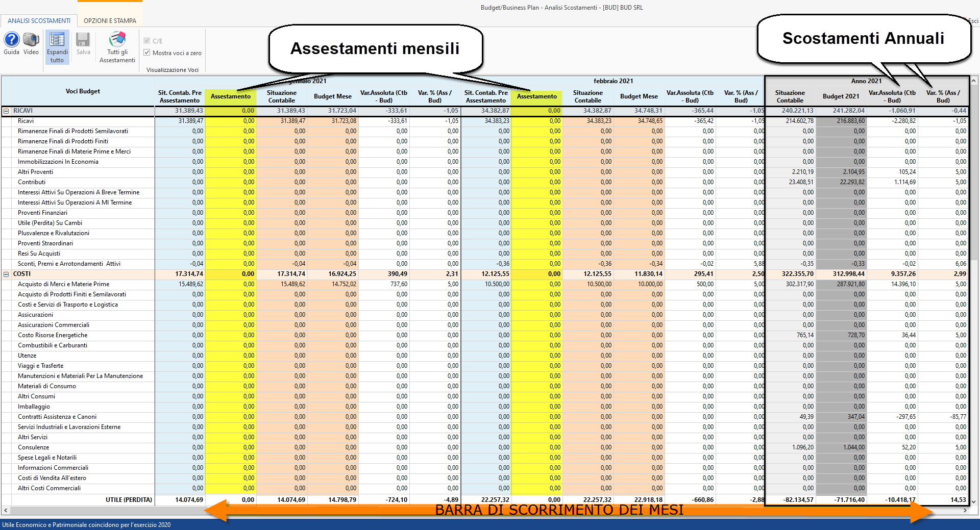The height and width of the screenshot is (530, 980).
Task: Select the Altri Costi Commerciali row
Action: point(49,488)
